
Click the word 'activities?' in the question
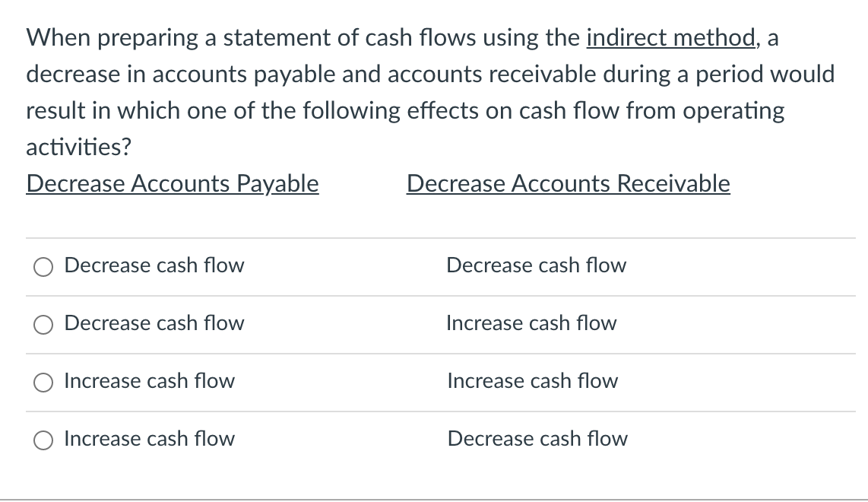point(78,147)
